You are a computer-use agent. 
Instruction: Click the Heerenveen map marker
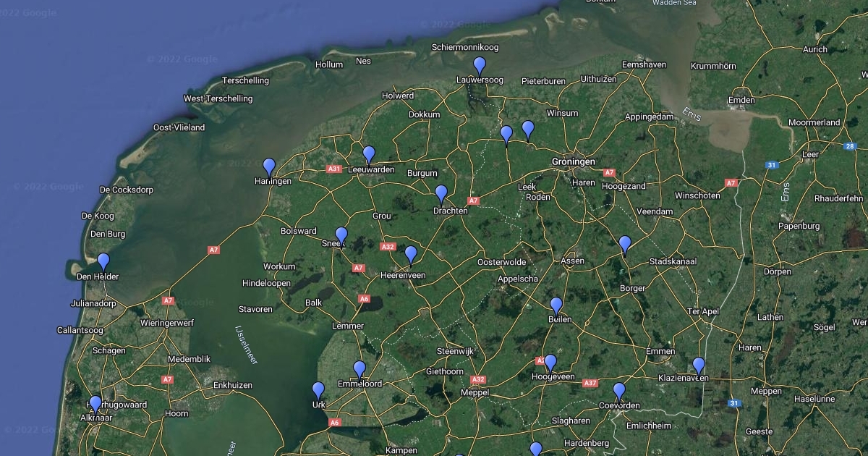tap(411, 256)
